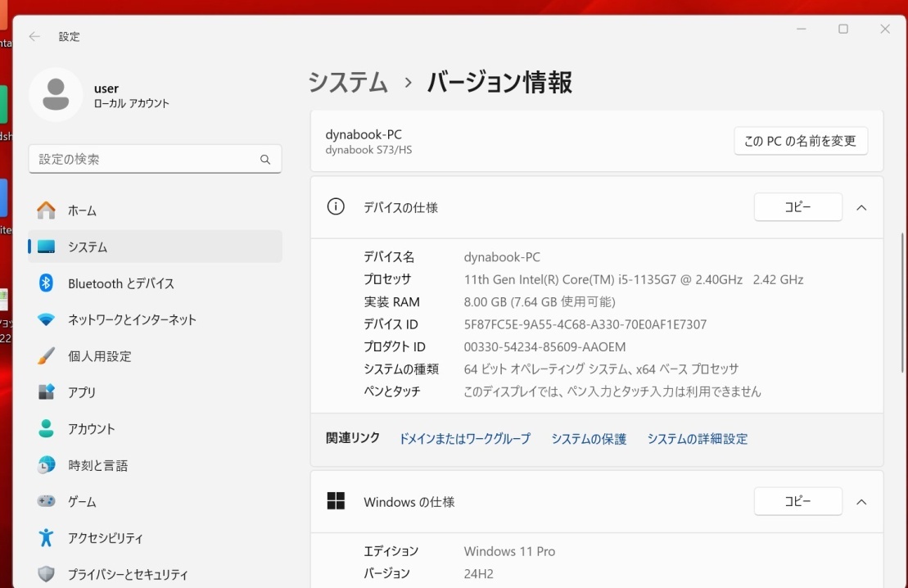The height and width of the screenshot is (588, 908).
Task: Copy Windows specifications with コピー button
Action: pyautogui.click(x=797, y=501)
